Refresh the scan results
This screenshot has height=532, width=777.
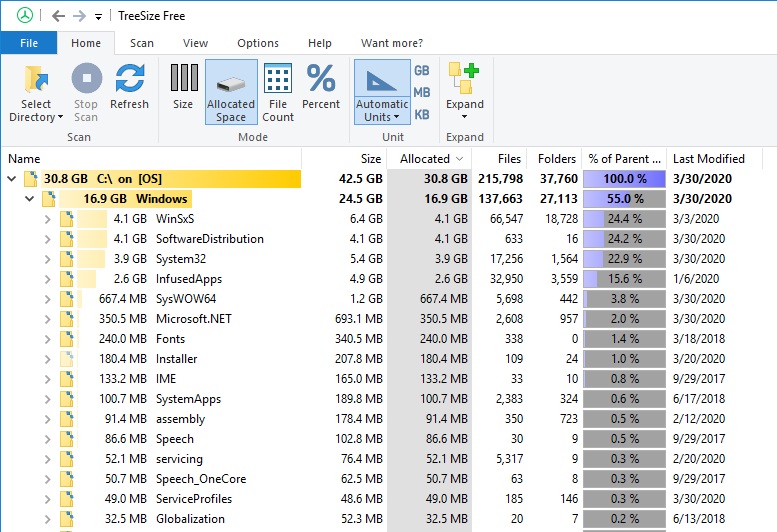(129, 87)
